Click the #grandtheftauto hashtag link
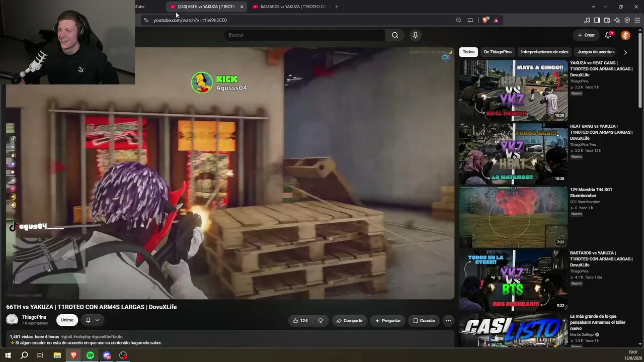644x362 pixels. click(x=107, y=337)
